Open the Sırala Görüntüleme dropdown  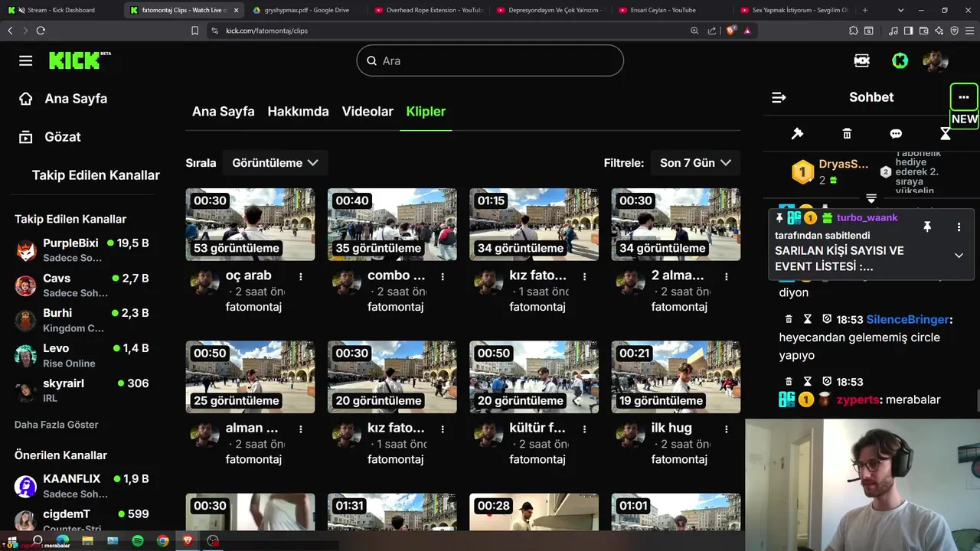(x=276, y=163)
